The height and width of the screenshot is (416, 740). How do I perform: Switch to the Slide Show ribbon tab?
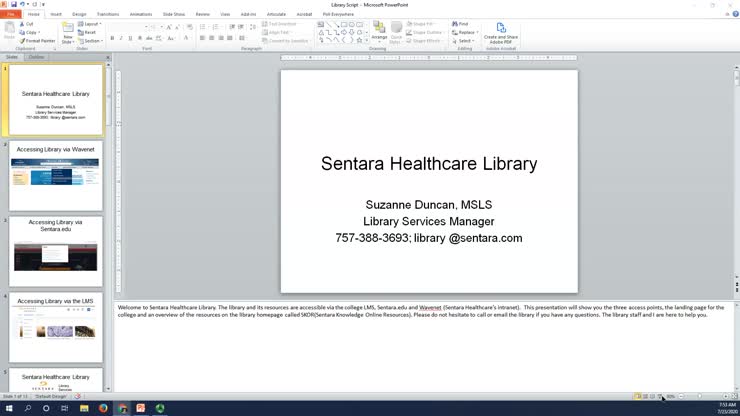click(x=174, y=14)
